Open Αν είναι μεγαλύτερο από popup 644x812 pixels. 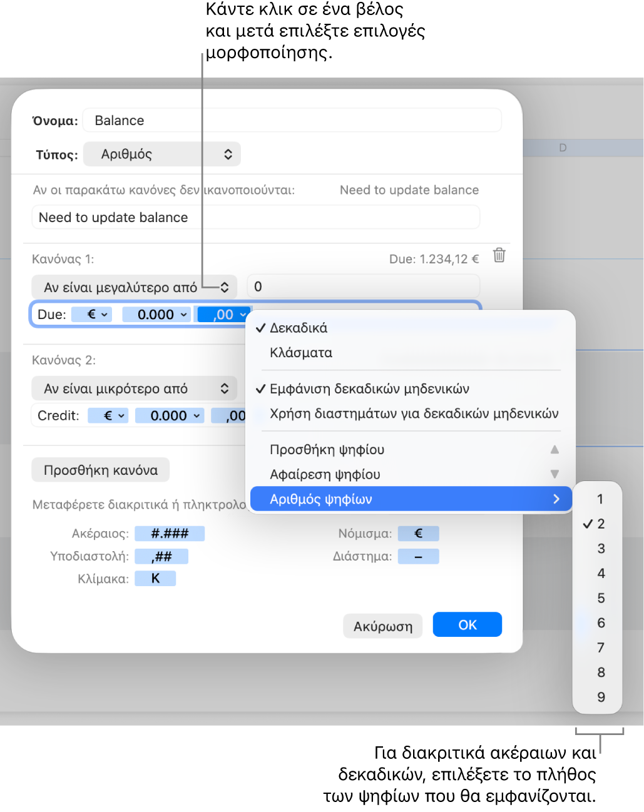135,287
